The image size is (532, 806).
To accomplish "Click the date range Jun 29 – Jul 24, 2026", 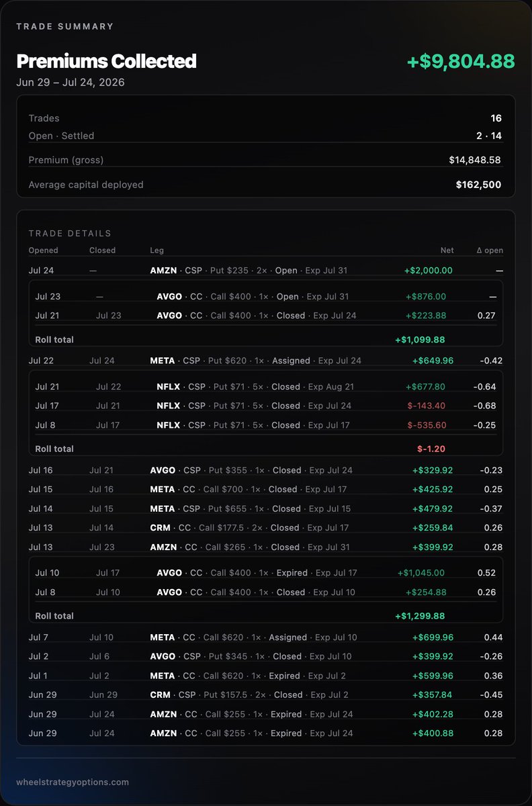I will (x=71, y=83).
